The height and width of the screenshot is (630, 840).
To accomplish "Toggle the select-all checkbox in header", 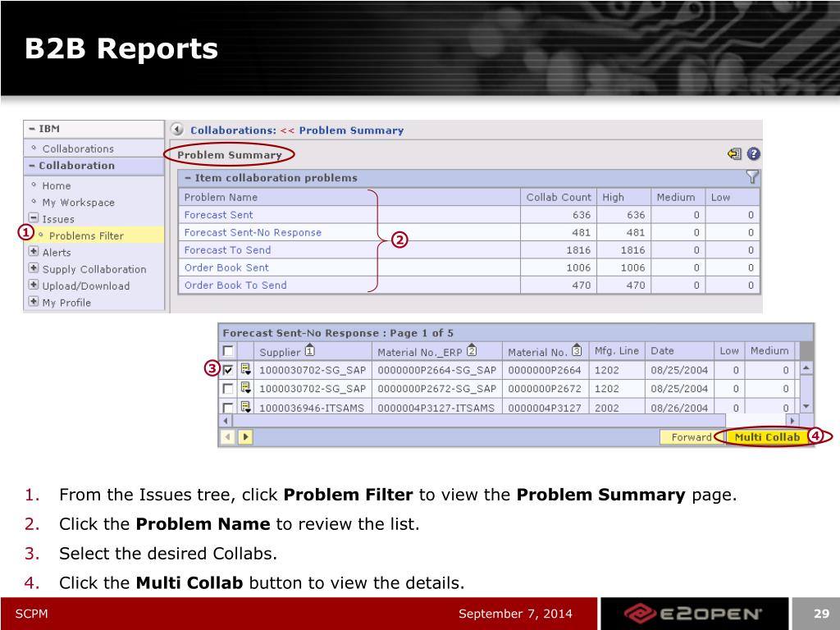I will click(x=228, y=351).
